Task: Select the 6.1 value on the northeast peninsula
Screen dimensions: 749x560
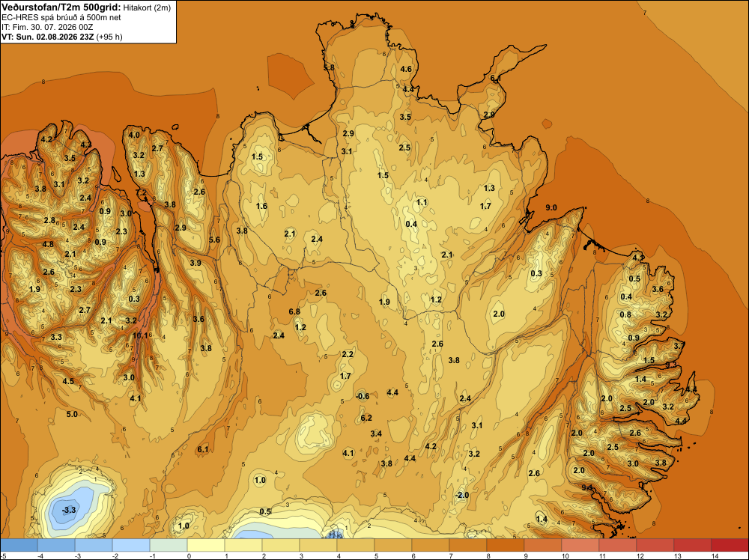Action: point(495,79)
